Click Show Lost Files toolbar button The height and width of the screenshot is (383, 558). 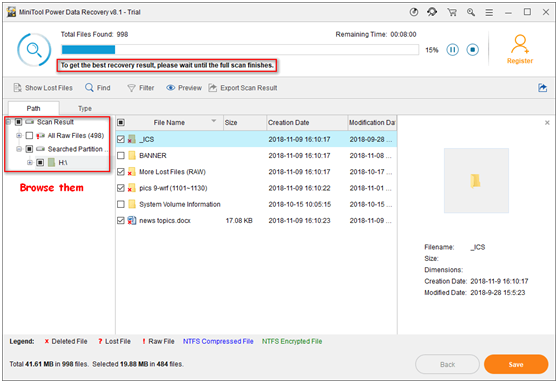click(43, 88)
